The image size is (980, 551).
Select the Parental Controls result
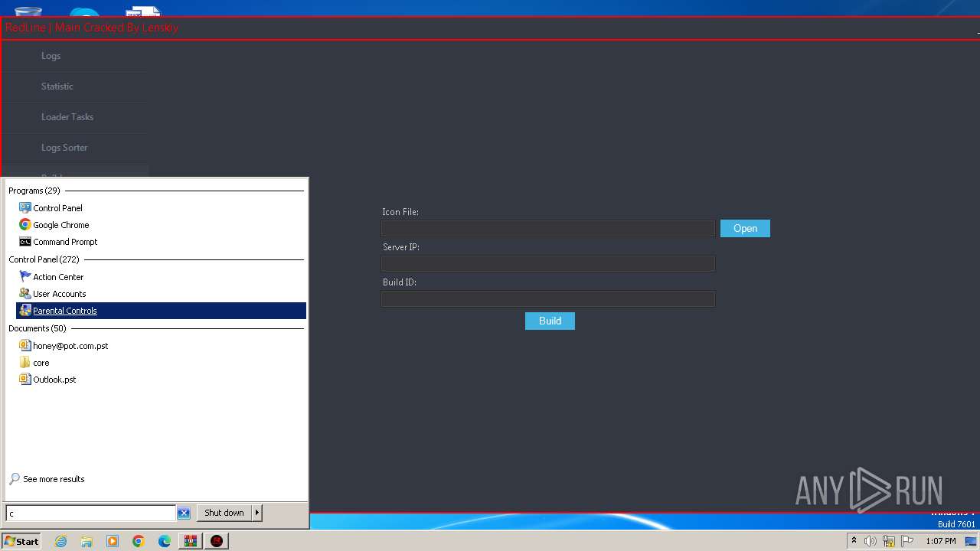coord(161,311)
